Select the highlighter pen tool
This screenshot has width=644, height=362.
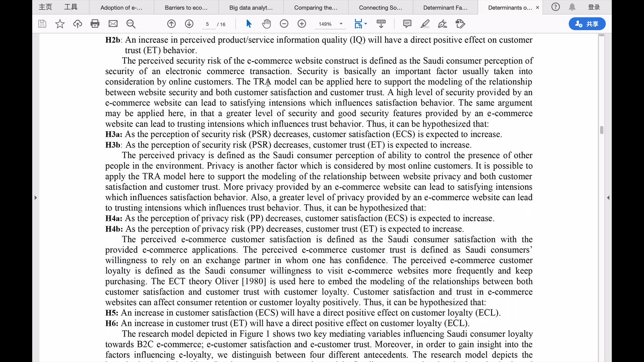(425, 24)
